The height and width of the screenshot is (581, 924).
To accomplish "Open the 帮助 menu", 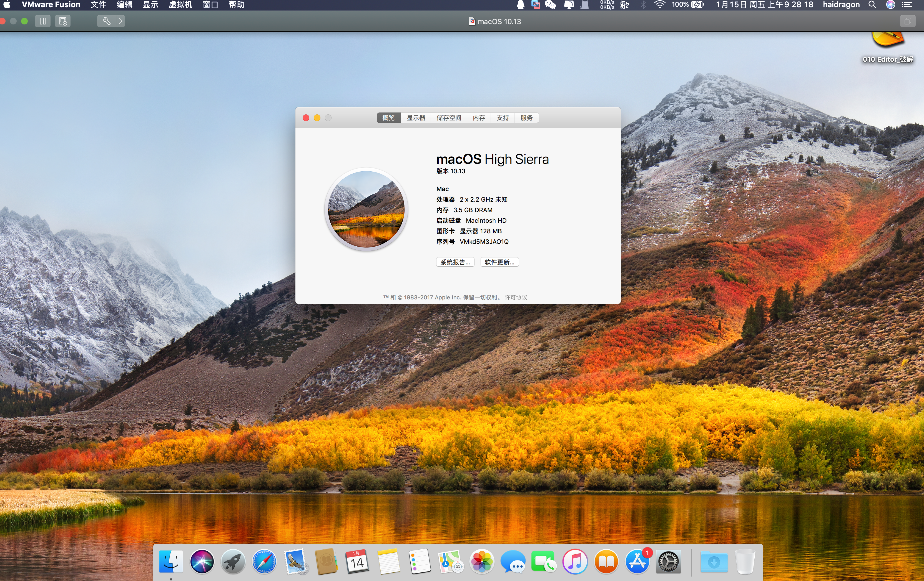I will 236,5.
